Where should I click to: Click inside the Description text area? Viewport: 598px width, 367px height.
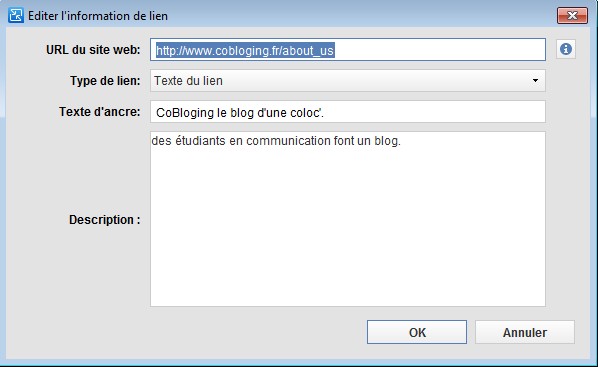point(347,219)
